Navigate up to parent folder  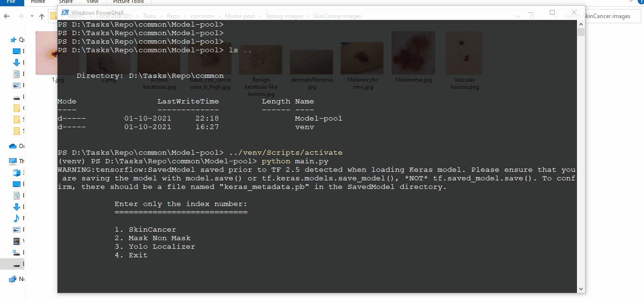41,16
